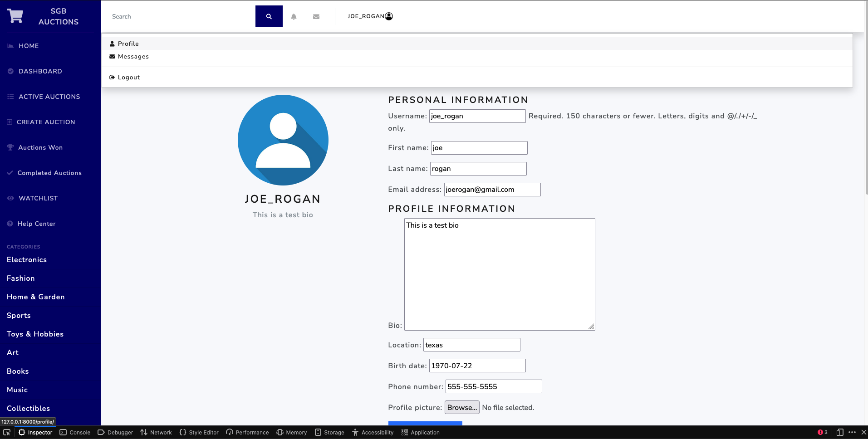Click the search magnifier button
Viewport: 868px width, 439px height.
[269, 16]
